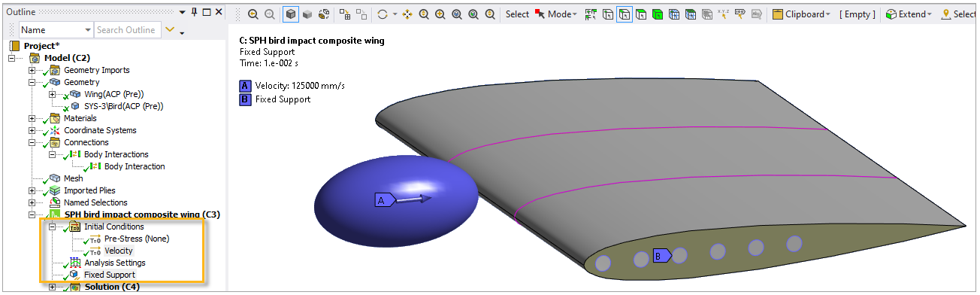Image resolution: width=980 pixels, height=295 pixels.
Task: Click the Zoom to Fit icon
Action: click(457, 14)
